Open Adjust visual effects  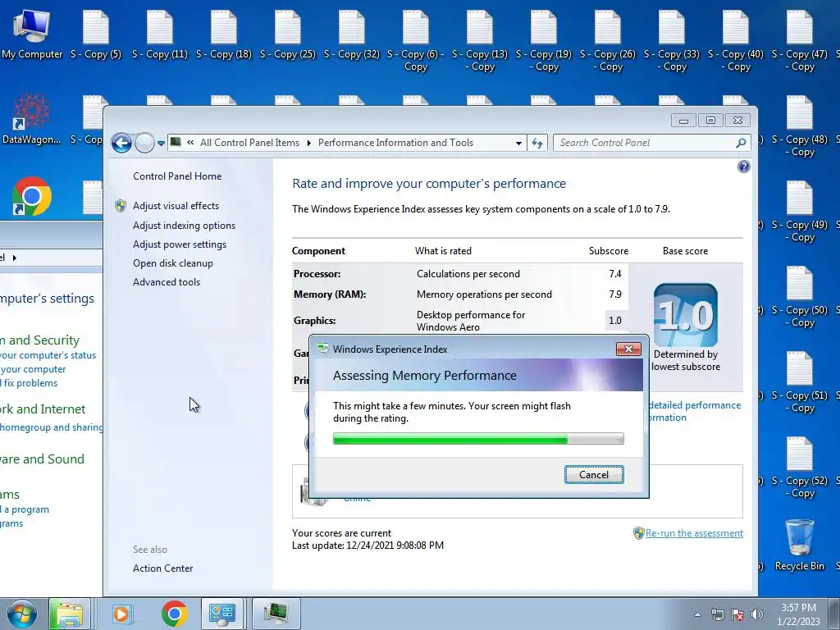point(176,206)
